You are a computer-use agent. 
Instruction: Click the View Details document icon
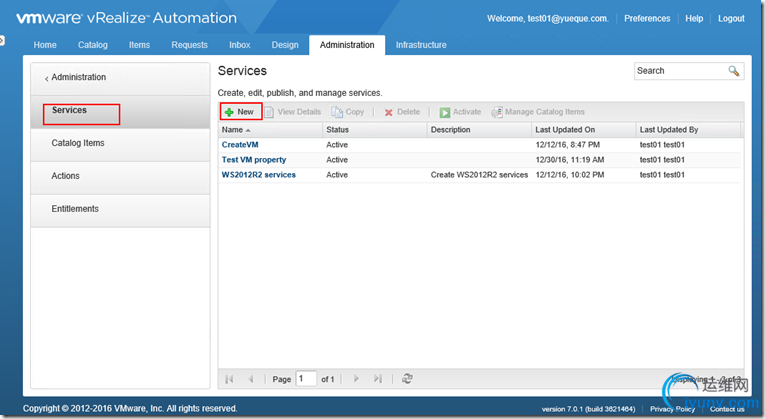pyautogui.click(x=269, y=112)
